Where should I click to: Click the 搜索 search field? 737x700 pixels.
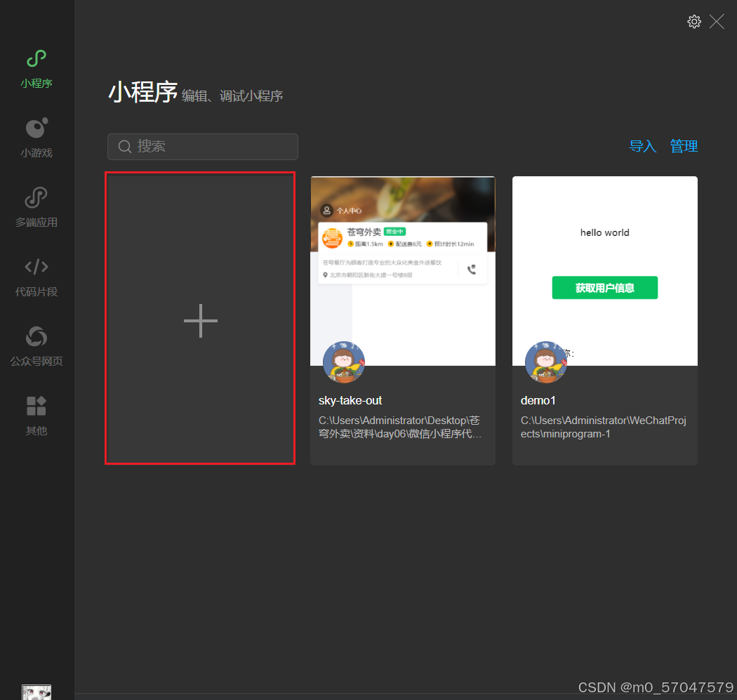203,147
